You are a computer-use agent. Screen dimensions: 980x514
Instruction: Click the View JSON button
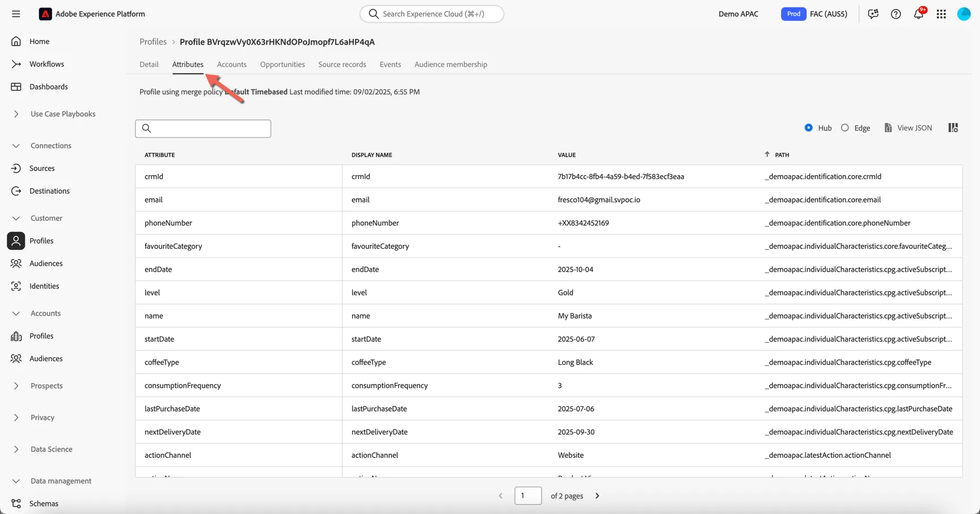coord(908,128)
